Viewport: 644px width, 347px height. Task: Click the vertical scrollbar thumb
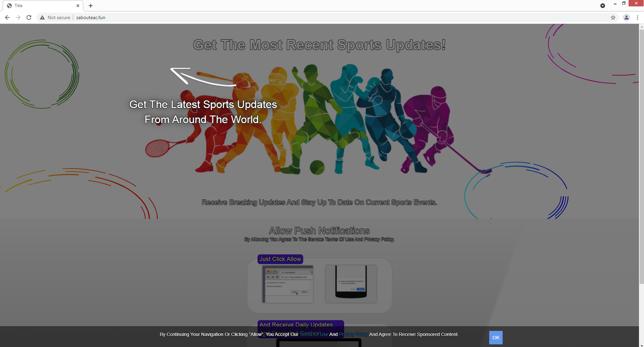[642, 156]
